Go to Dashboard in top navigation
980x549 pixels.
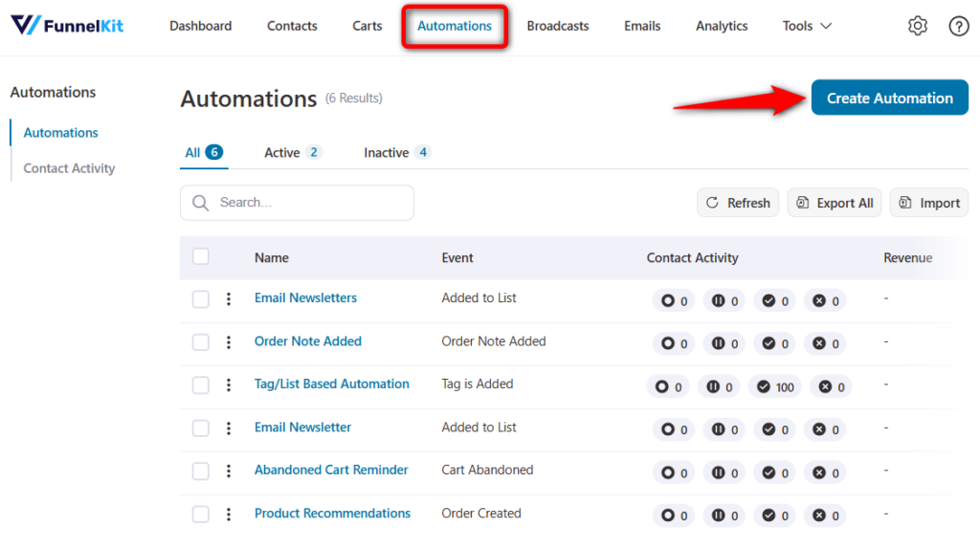pos(201,26)
